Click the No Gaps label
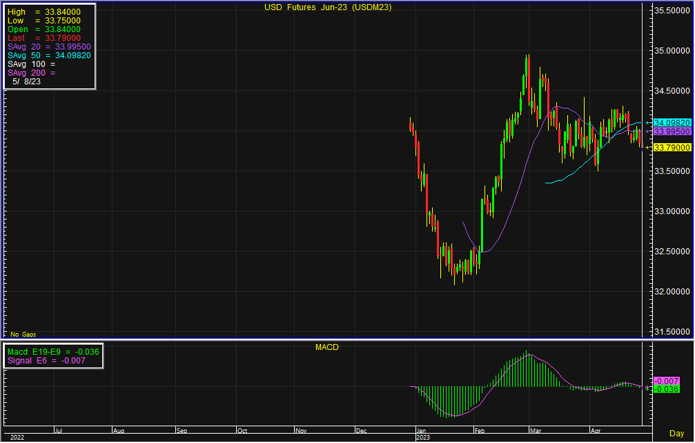Viewport: 695px width, 443px height. click(x=22, y=332)
